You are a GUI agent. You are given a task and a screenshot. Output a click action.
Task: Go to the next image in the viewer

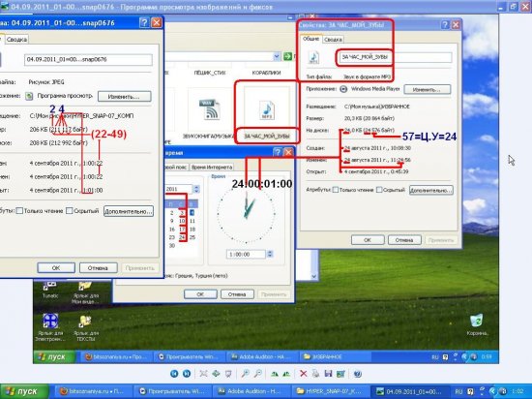[187, 374]
